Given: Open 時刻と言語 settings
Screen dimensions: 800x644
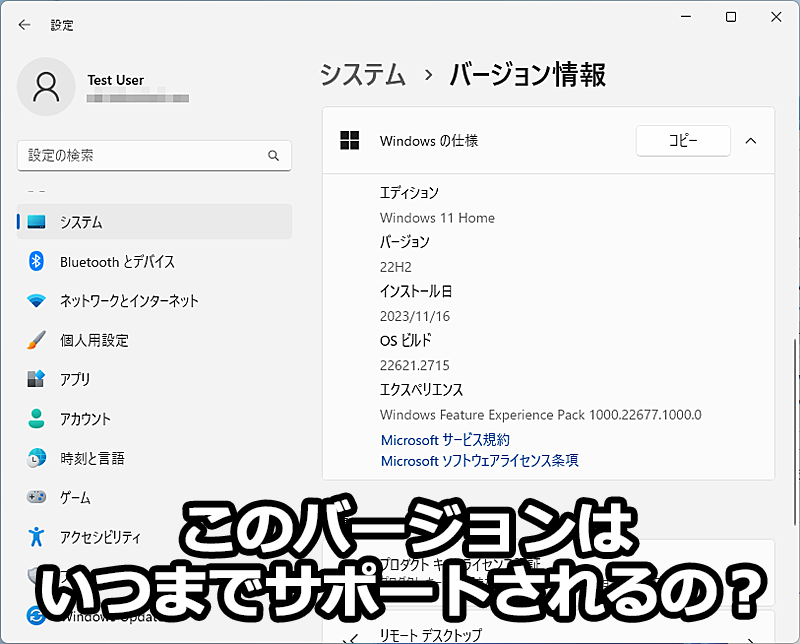Looking at the screenshot, I should point(92,458).
